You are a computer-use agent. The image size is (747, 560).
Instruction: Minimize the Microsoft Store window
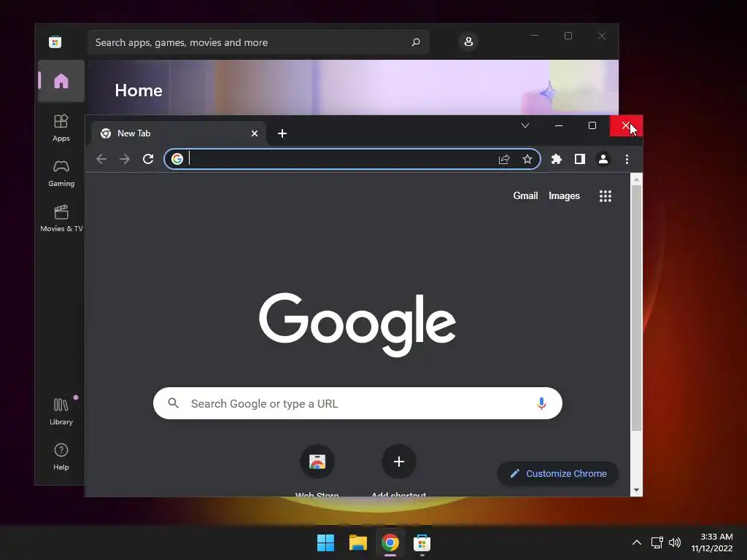tap(535, 36)
